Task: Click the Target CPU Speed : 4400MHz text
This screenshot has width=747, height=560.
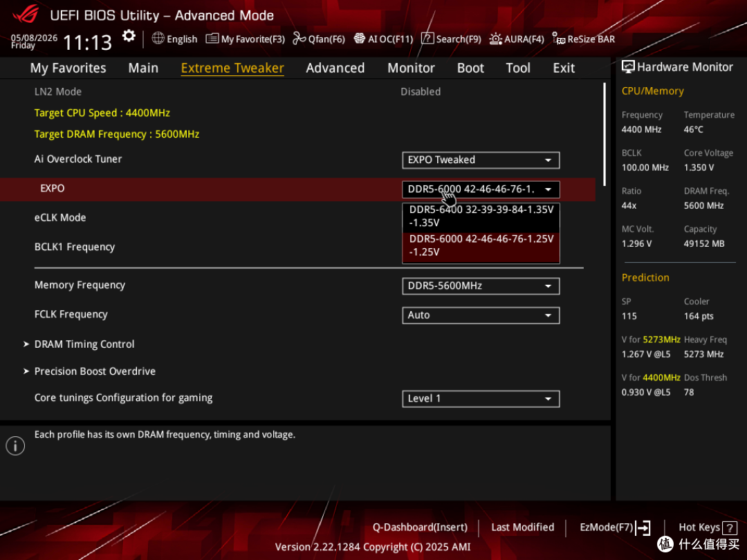Action: pos(102,113)
